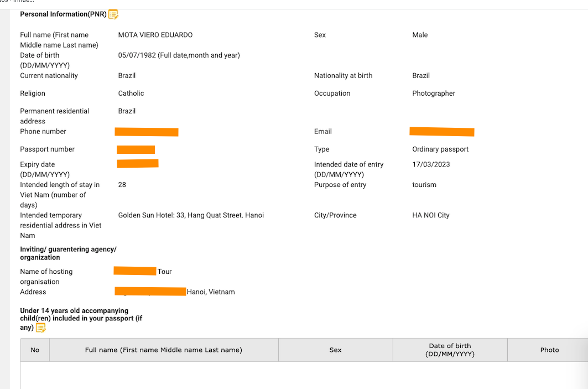The width and height of the screenshot is (588, 389).
Task: Click the Hanoi, Vietnam address text
Action: pos(211,292)
